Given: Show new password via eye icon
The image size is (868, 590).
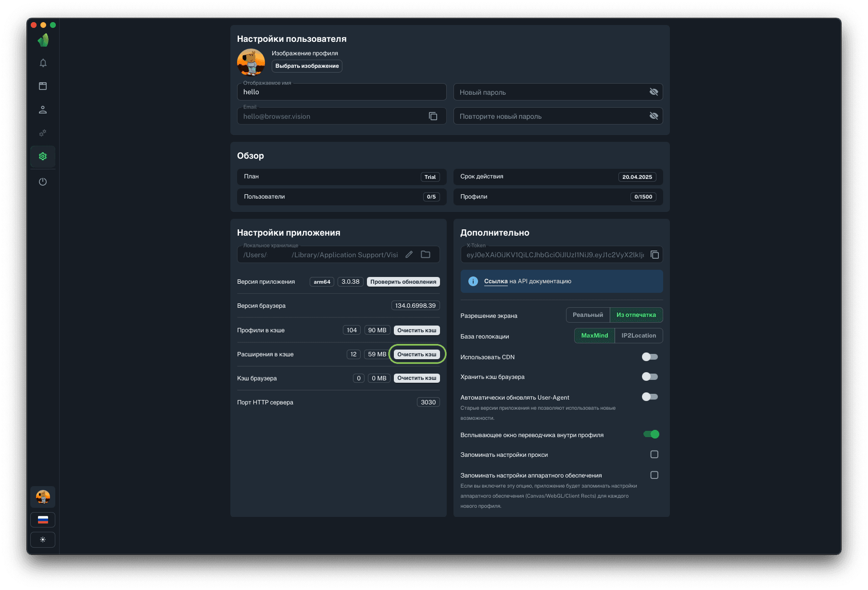Looking at the screenshot, I should pos(654,92).
